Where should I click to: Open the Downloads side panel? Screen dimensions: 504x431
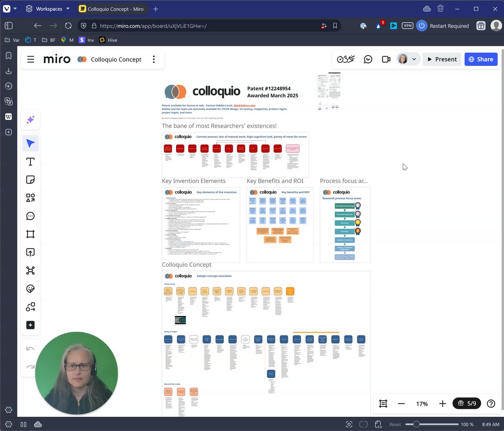[x=9, y=71]
